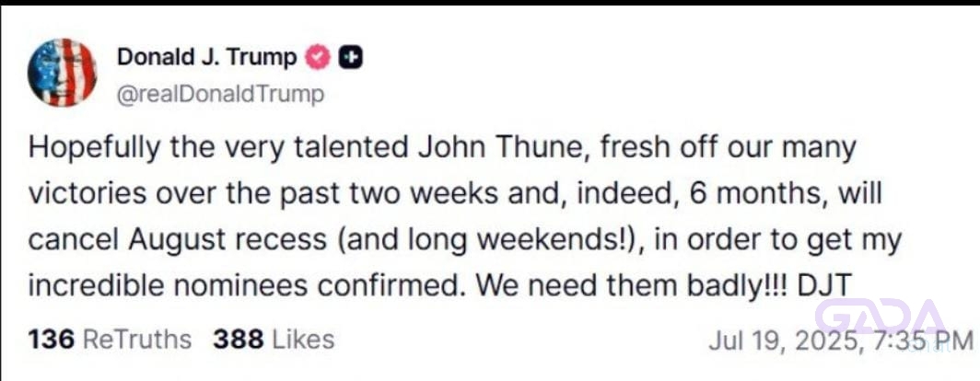Open the Donald J. Trump display name
980x381 pixels.
click(x=207, y=57)
